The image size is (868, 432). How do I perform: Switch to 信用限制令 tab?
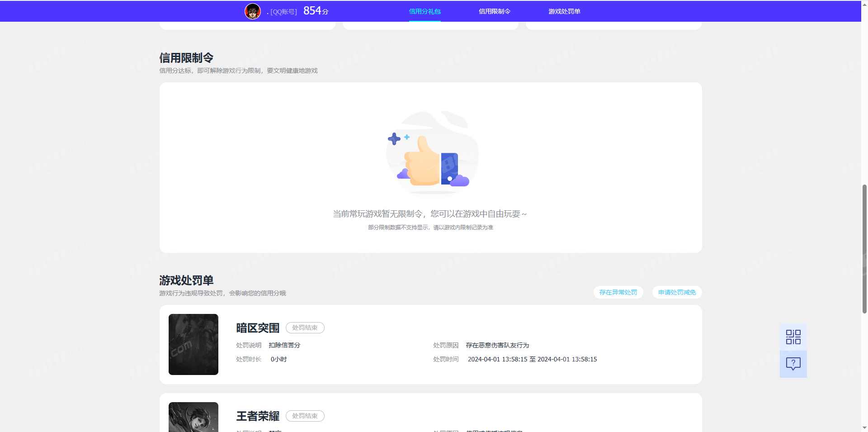(495, 11)
